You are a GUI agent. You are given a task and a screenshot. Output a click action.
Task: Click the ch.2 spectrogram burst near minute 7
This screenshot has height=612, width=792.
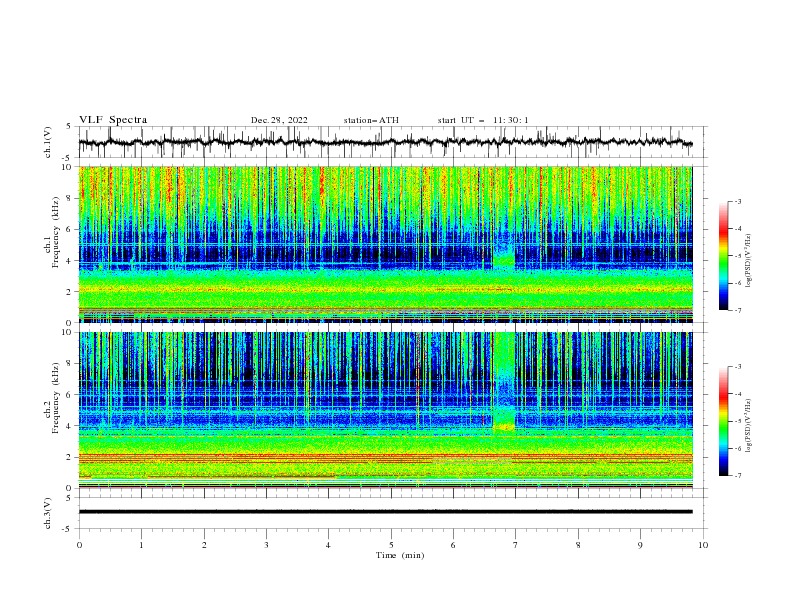pos(504,384)
